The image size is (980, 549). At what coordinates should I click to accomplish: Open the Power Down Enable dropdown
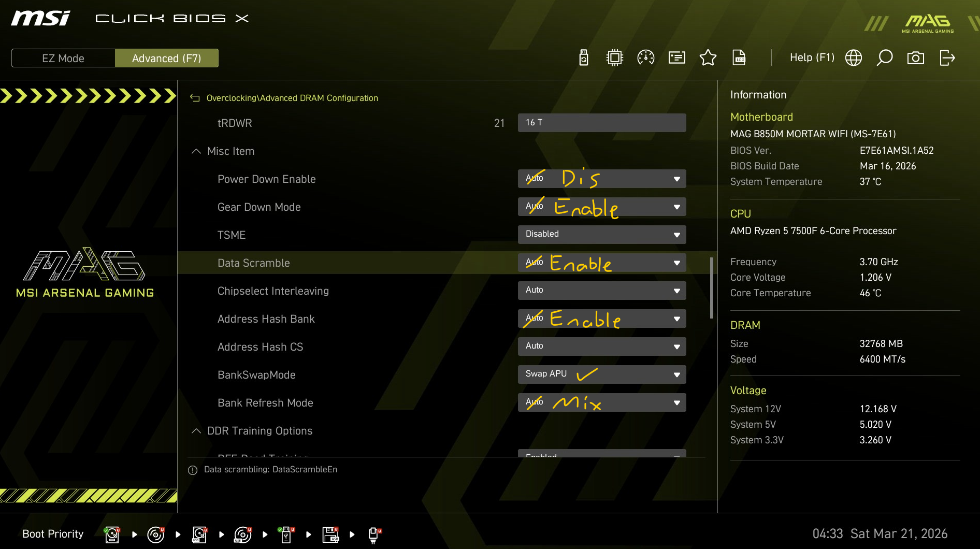click(x=602, y=179)
